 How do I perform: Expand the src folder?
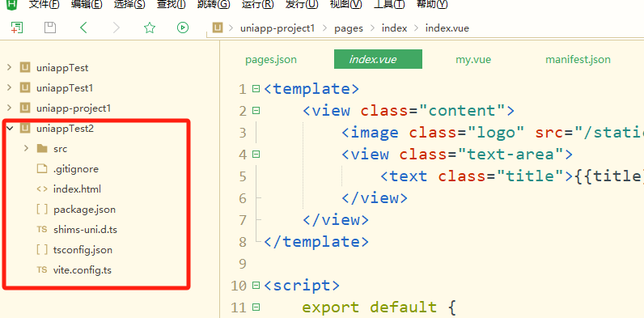[x=26, y=148]
